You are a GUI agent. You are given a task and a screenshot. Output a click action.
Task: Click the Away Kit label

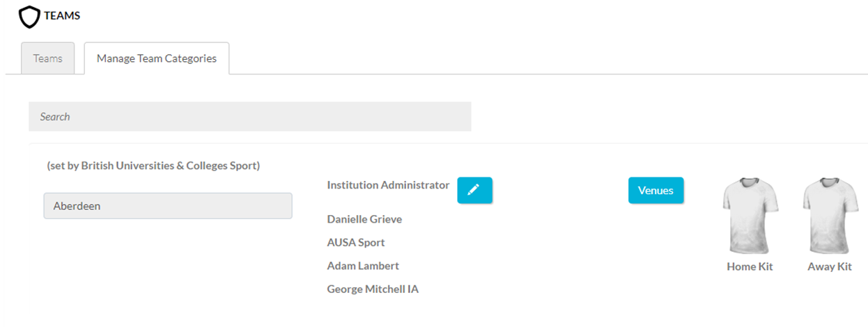830,266
